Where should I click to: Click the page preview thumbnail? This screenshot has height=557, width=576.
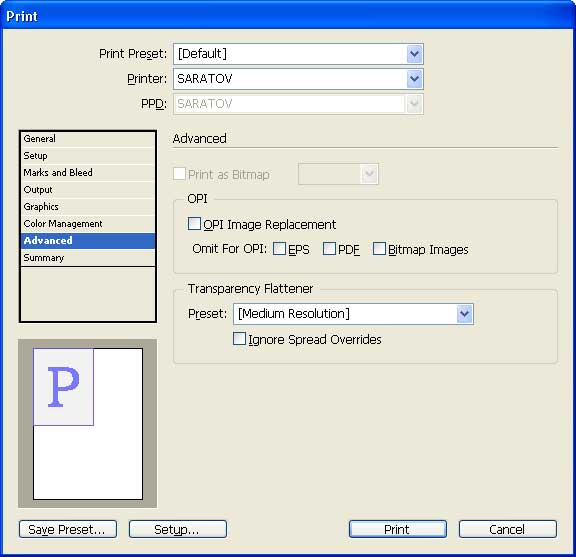(88, 424)
